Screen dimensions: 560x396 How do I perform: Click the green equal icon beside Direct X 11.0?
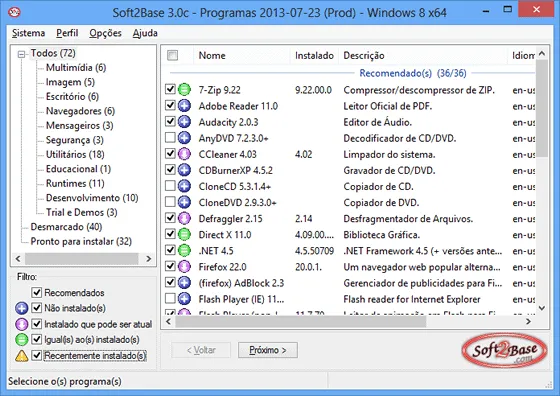[184, 234]
